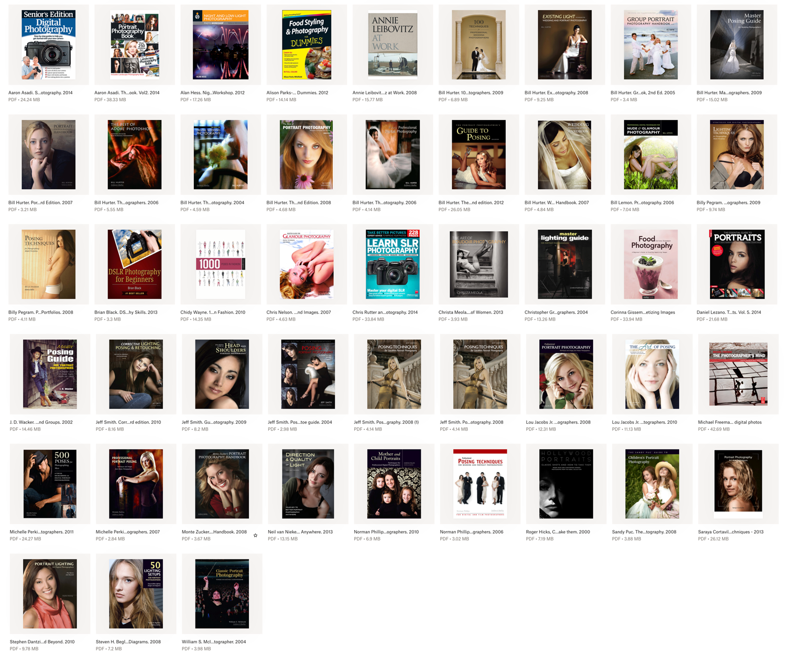Open DSLR Photography for Beginners cover
Screen dimensions: 786x672
click(135, 264)
